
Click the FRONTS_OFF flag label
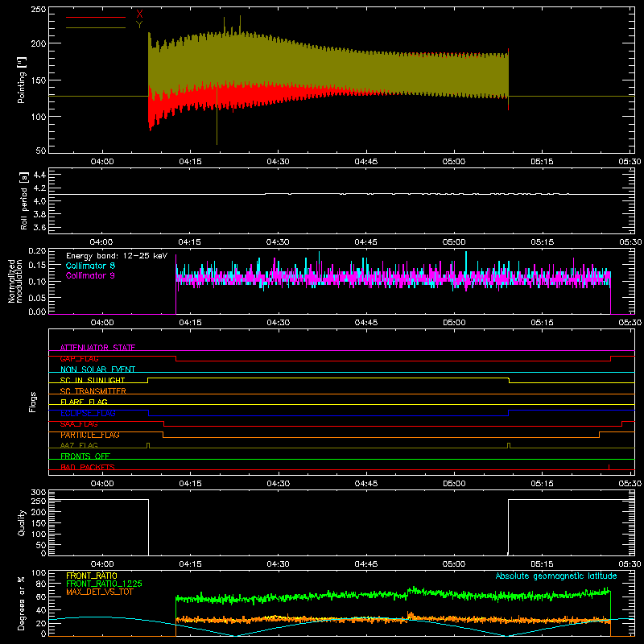click(85, 456)
